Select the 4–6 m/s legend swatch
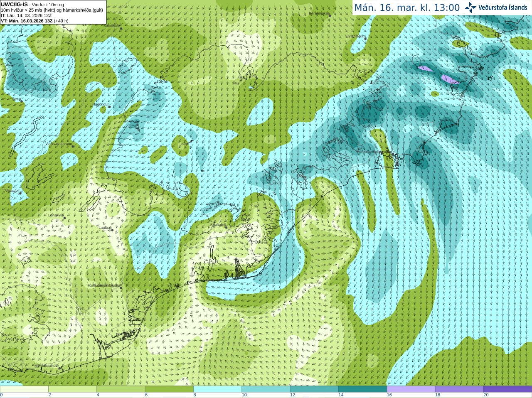The image size is (532, 398). (x=121, y=389)
